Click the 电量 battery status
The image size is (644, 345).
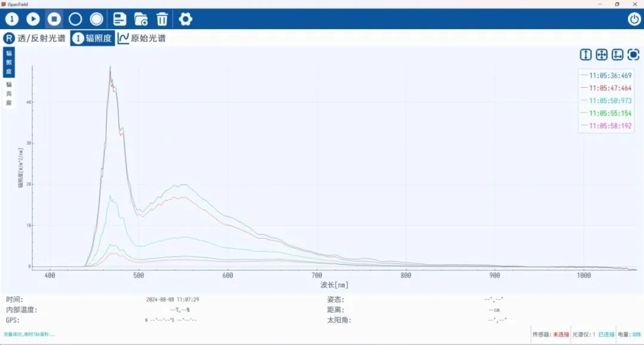(x=629, y=335)
